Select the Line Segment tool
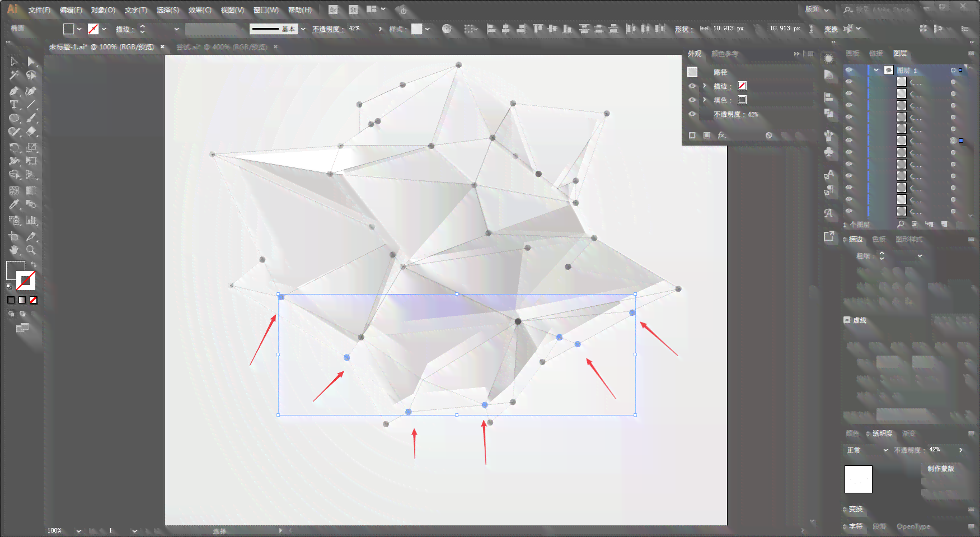The image size is (980, 537). 31,105
